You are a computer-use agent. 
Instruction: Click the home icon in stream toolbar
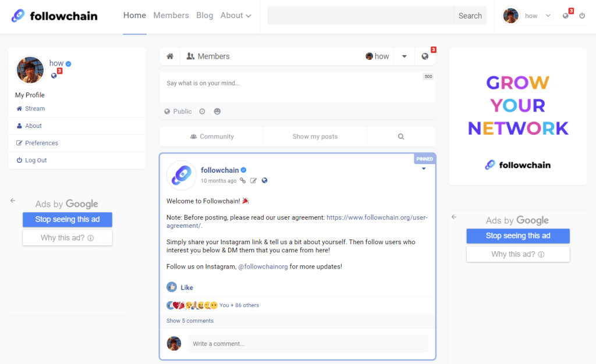click(170, 56)
